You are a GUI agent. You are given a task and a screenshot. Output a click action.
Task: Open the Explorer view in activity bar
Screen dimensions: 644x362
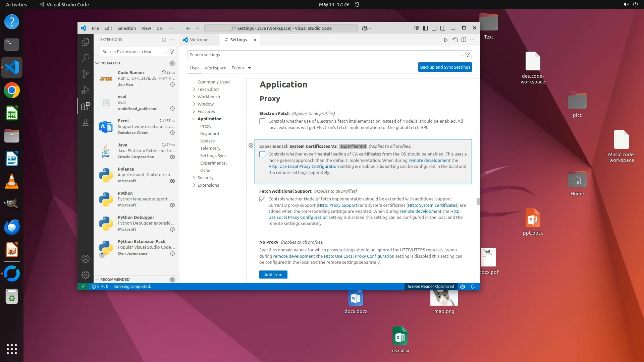[86, 42]
